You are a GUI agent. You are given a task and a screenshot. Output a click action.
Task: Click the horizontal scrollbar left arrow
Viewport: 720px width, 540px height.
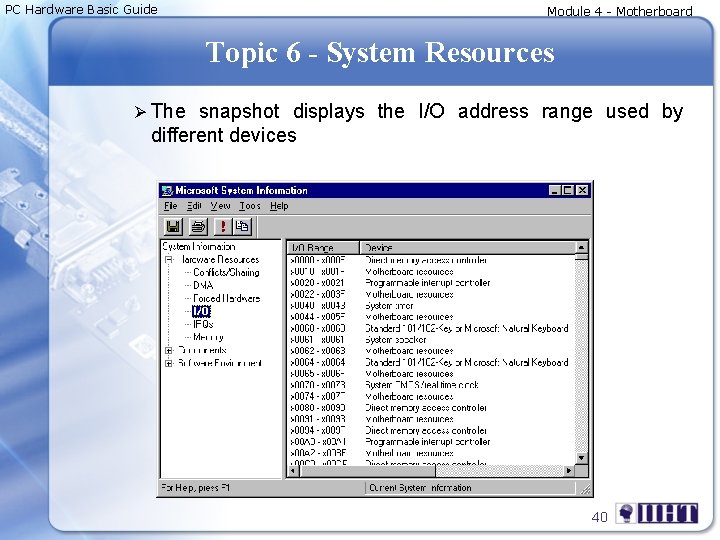(x=293, y=471)
